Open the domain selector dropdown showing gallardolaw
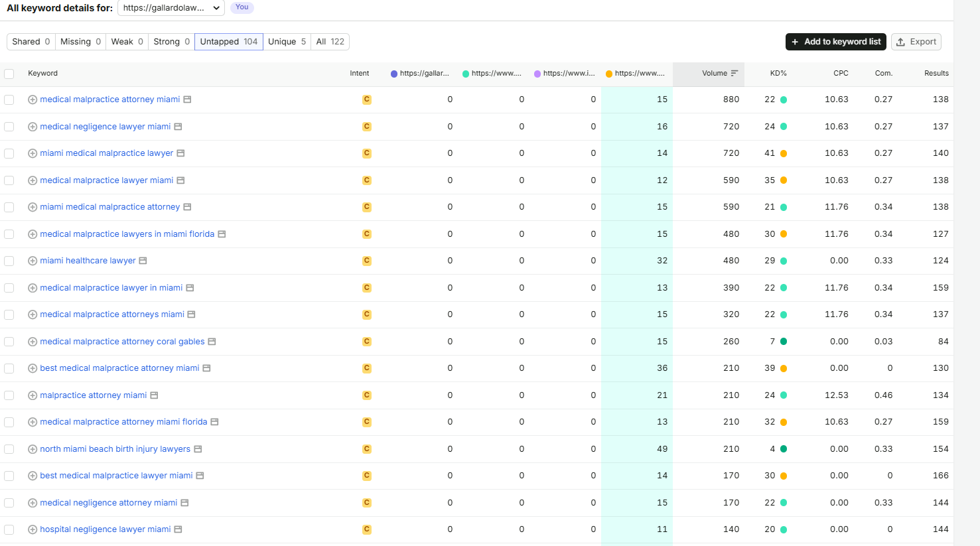The height and width of the screenshot is (546, 980). click(171, 8)
